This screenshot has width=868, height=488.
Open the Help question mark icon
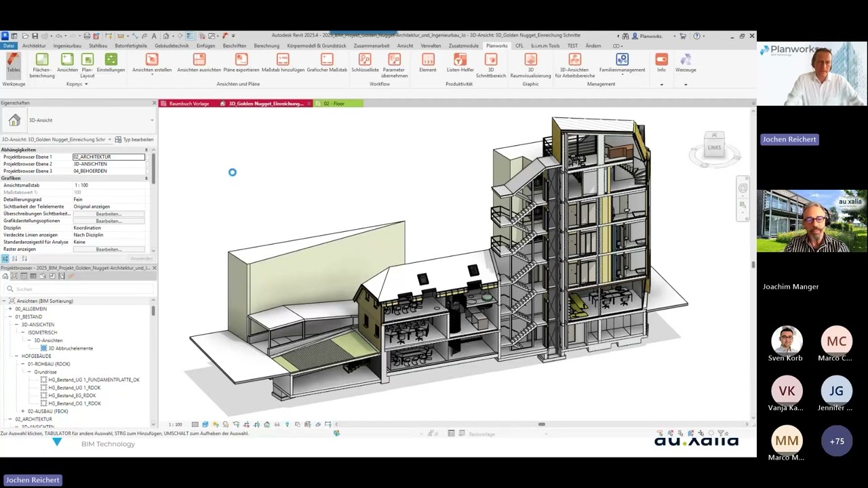[x=696, y=36]
